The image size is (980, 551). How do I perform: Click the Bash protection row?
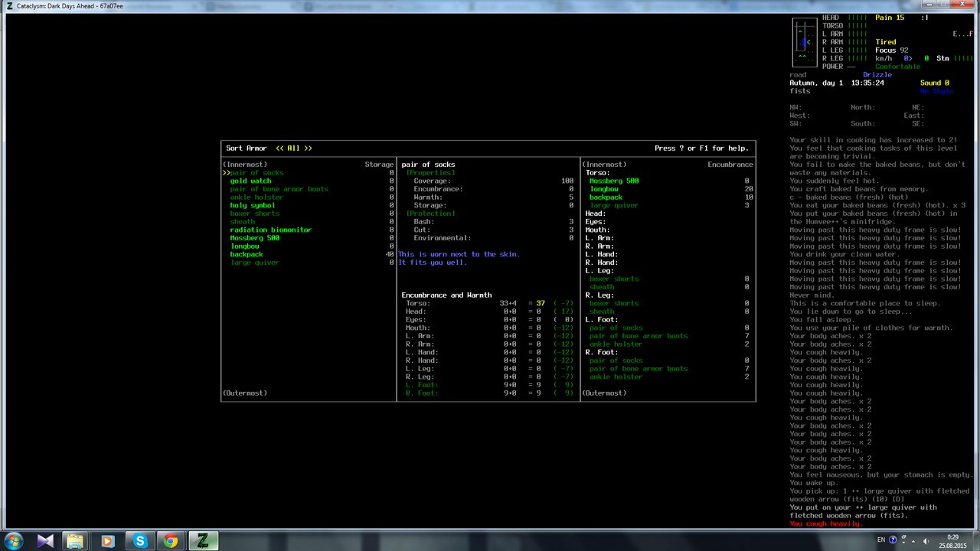click(493, 222)
